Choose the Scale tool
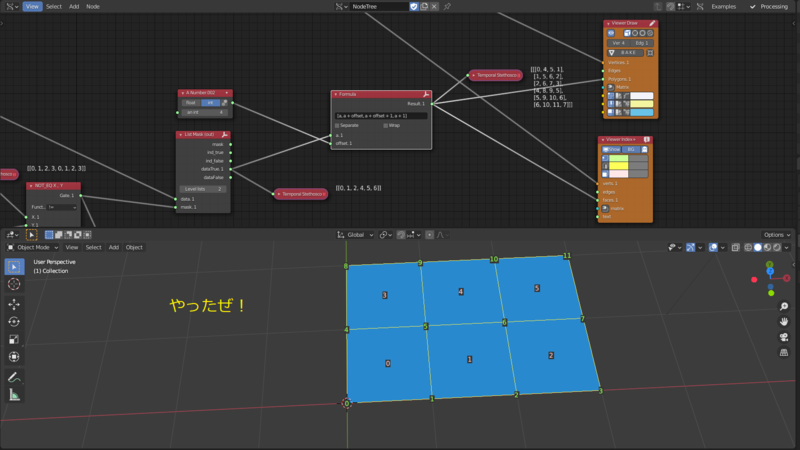The width and height of the screenshot is (800, 450). coord(14,339)
